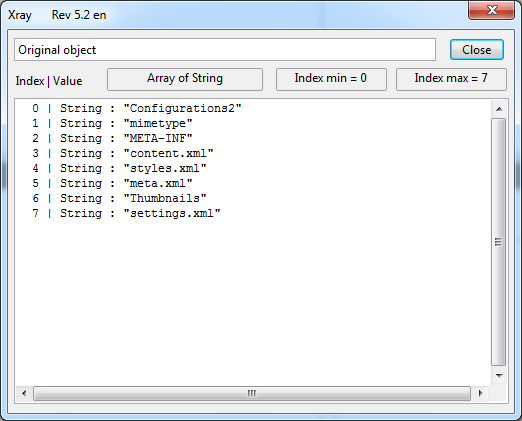This screenshot has width=522, height=421.
Task: Click the vertical scrollbar down arrow
Action: click(499, 376)
